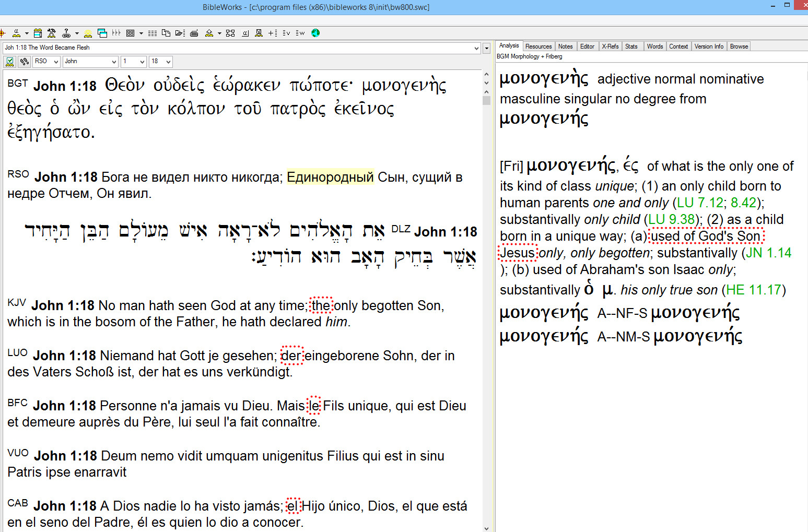Open the Notes tab
Screen dimensions: 808x532
[565, 46]
